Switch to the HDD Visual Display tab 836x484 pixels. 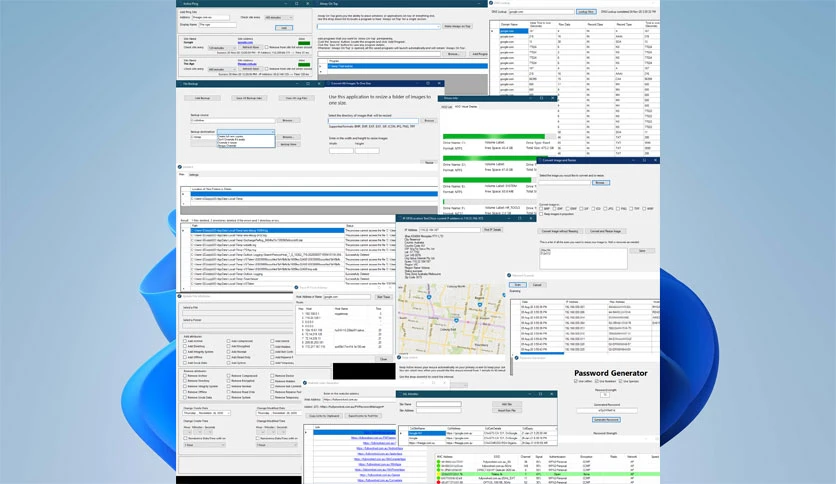[466, 107]
